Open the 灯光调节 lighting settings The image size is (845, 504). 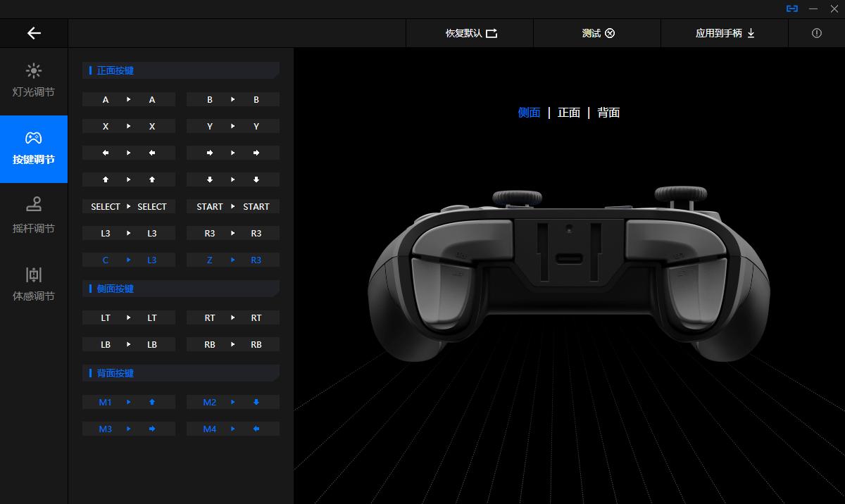(x=34, y=80)
